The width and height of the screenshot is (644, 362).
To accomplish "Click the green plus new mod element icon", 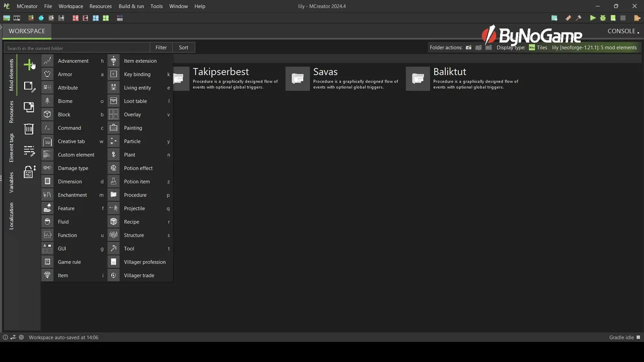I will click(x=29, y=64).
